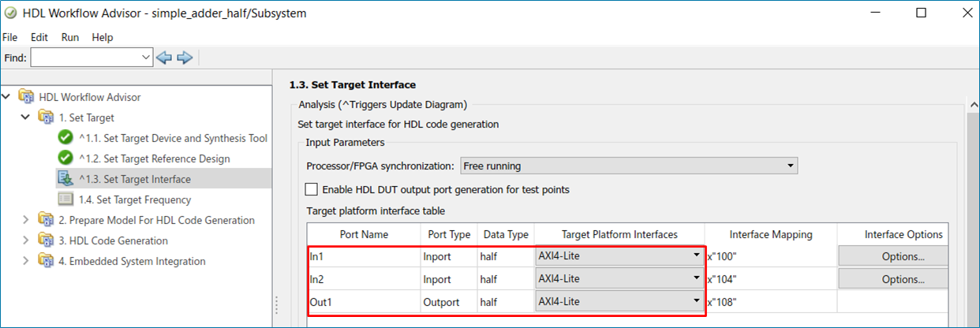This screenshot has width=980, height=328.
Task: Click the Target Platform Interfaces column header
Action: pos(619,234)
